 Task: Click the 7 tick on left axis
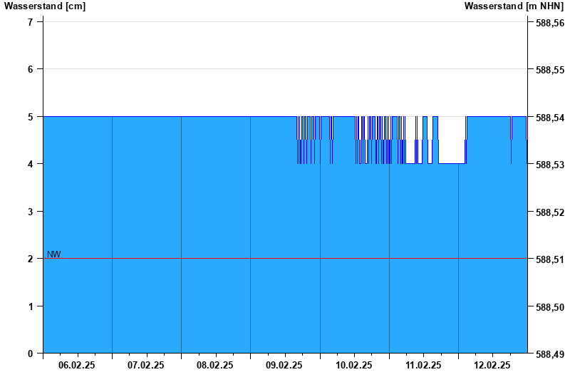coord(31,22)
